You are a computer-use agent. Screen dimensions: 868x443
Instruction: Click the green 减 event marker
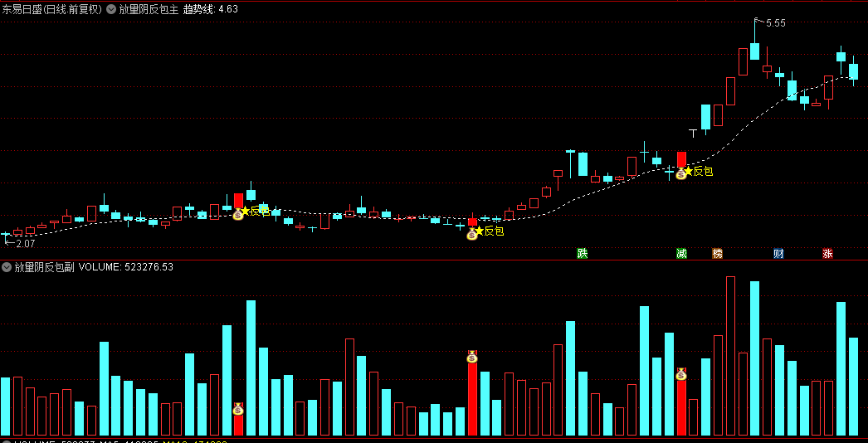[681, 254]
